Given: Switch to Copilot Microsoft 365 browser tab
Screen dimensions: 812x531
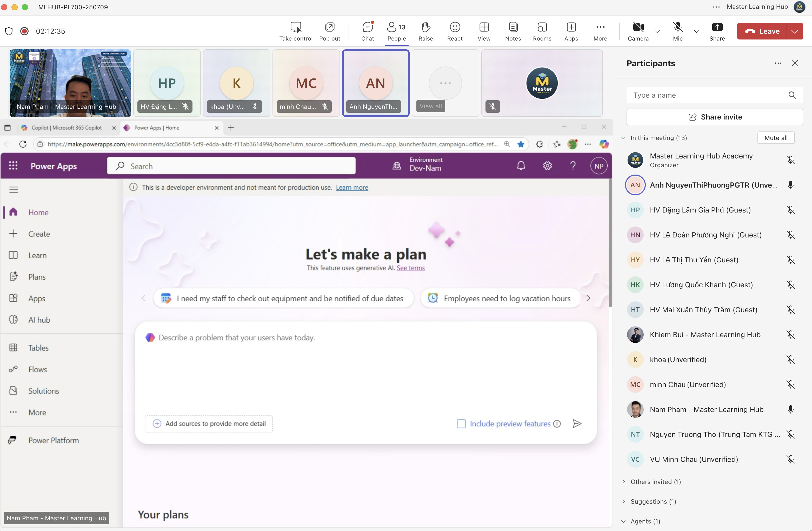Looking at the screenshot, I should click(66, 128).
